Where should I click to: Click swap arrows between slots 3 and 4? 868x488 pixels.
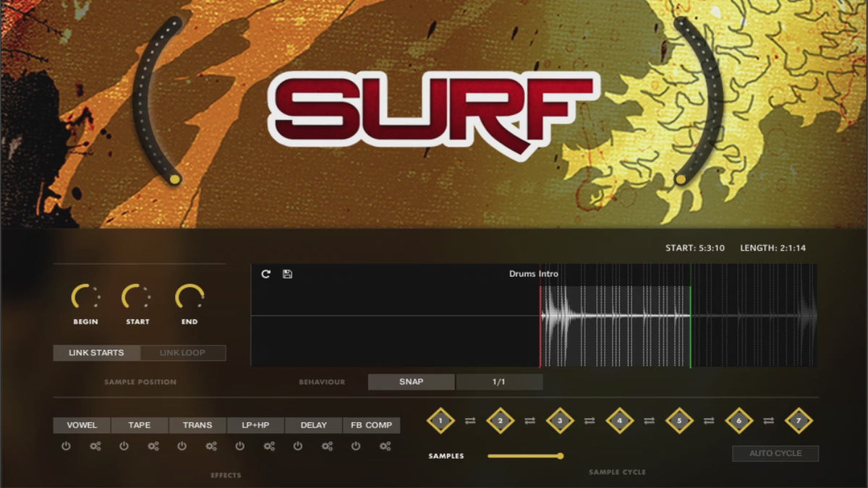click(x=590, y=421)
